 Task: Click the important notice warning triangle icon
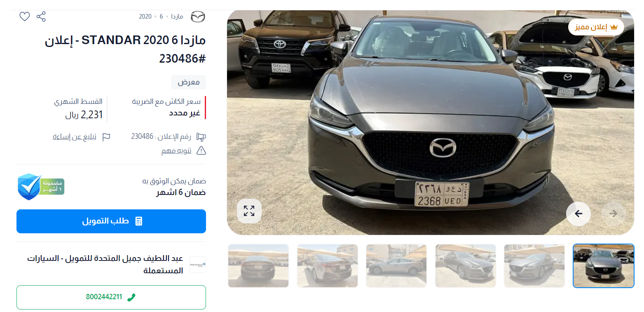pyautogui.click(x=201, y=150)
